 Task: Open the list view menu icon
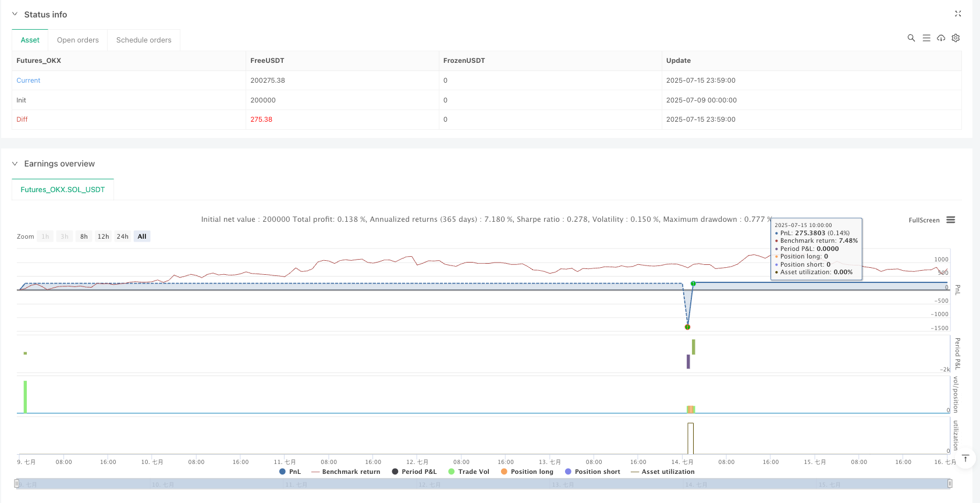click(926, 38)
